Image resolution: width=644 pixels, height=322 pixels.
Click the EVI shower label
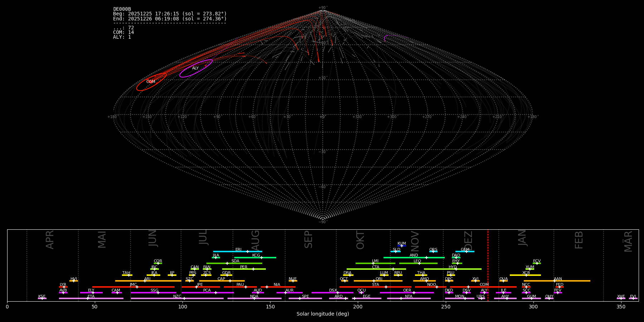pyautogui.click(x=633, y=297)
